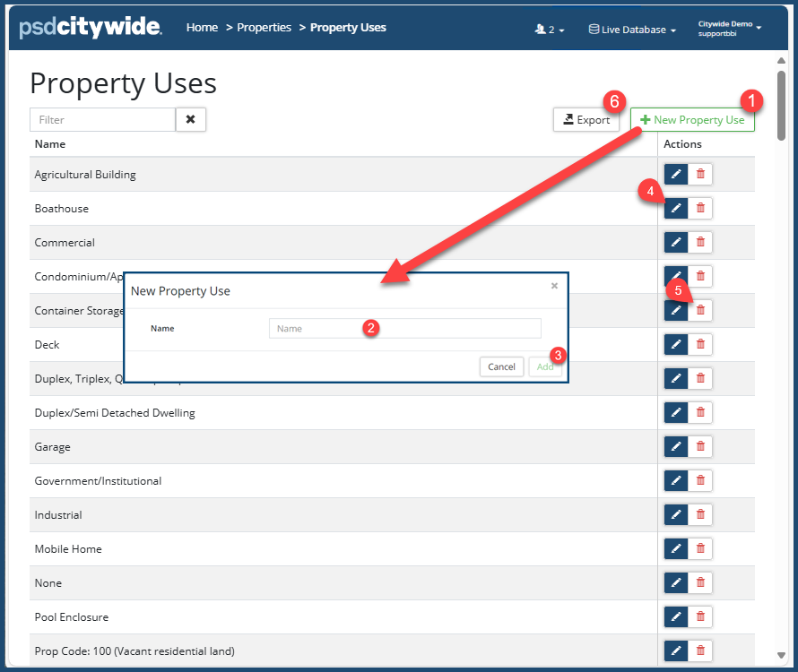The image size is (798, 672).
Task: Clear the filter with X button
Action: [x=191, y=120]
